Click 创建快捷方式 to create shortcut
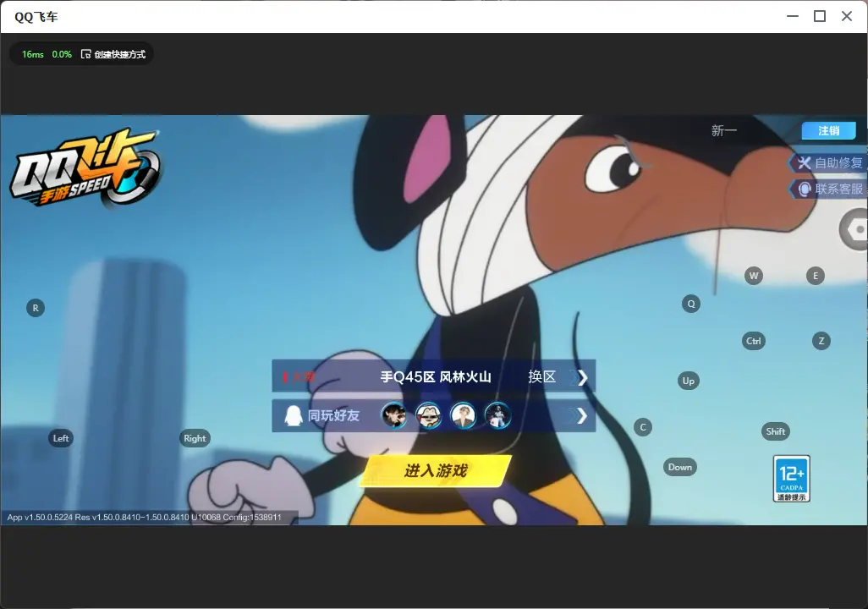868x609 pixels. [x=119, y=54]
